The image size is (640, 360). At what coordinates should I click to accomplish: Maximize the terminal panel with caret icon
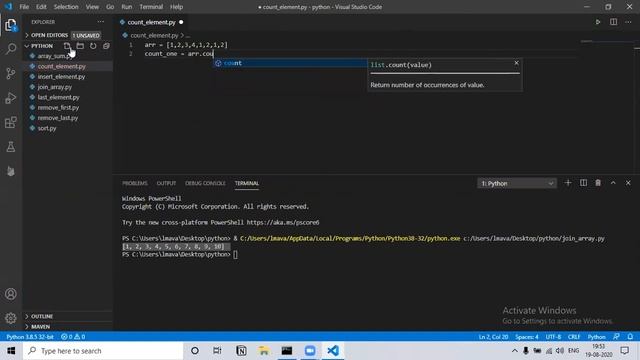click(x=613, y=183)
